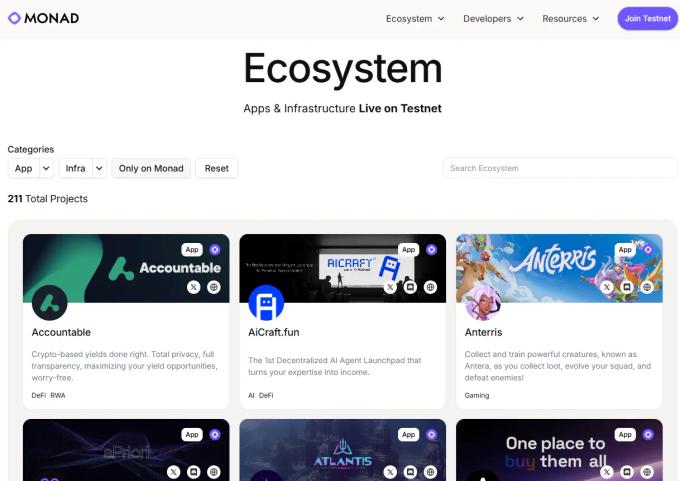
Task: Open AiCraft.fun's website globe icon
Action: pyautogui.click(x=430, y=287)
